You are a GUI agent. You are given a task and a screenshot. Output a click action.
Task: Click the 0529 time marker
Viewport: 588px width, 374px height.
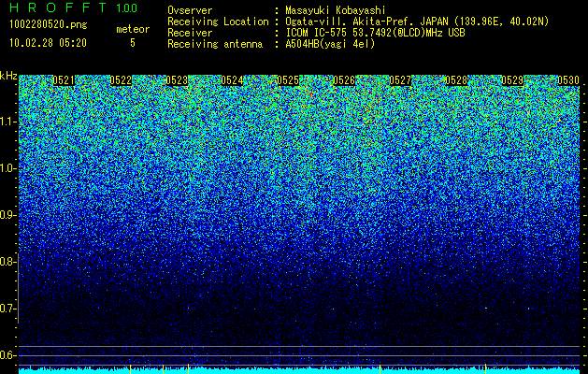click(512, 80)
